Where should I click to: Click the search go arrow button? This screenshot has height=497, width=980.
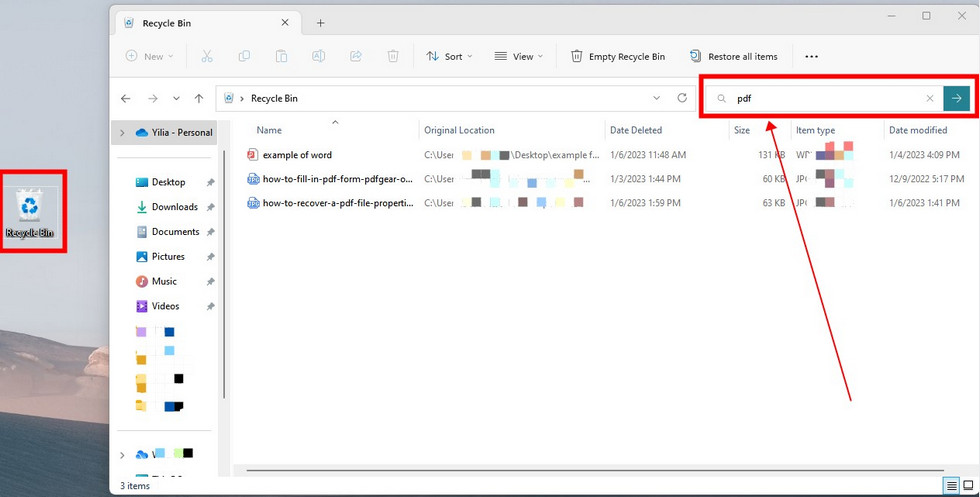(x=957, y=98)
